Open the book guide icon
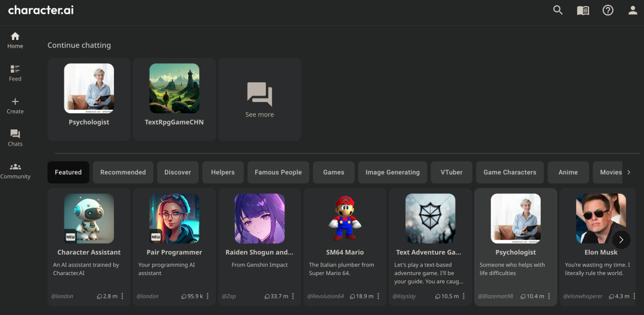This screenshot has width=644, height=315. [x=583, y=11]
